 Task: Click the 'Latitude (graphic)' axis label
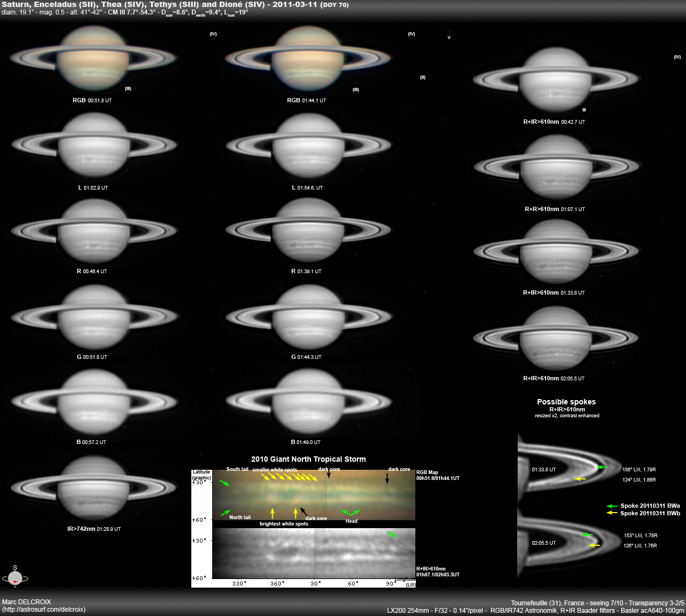(x=202, y=475)
